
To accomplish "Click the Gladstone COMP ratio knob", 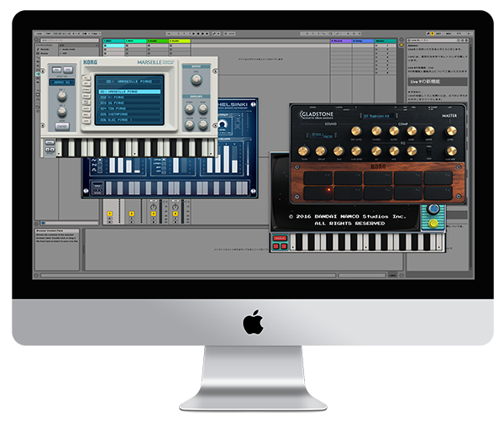I will pos(394,131).
